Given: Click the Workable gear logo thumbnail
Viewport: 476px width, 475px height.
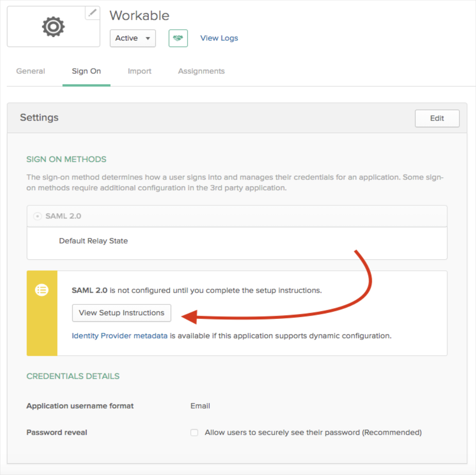Looking at the screenshot, I should click(x=53, y=26).
